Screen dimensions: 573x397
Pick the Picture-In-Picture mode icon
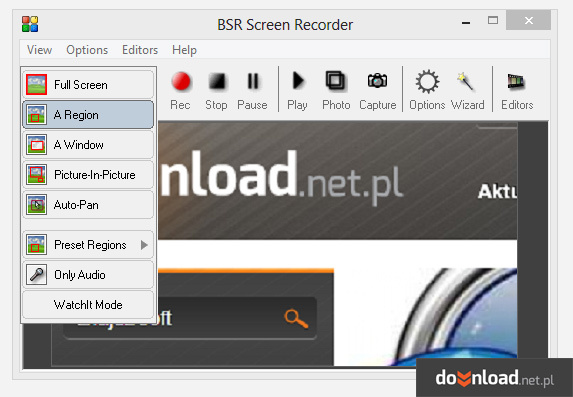(x=36, y=174)
